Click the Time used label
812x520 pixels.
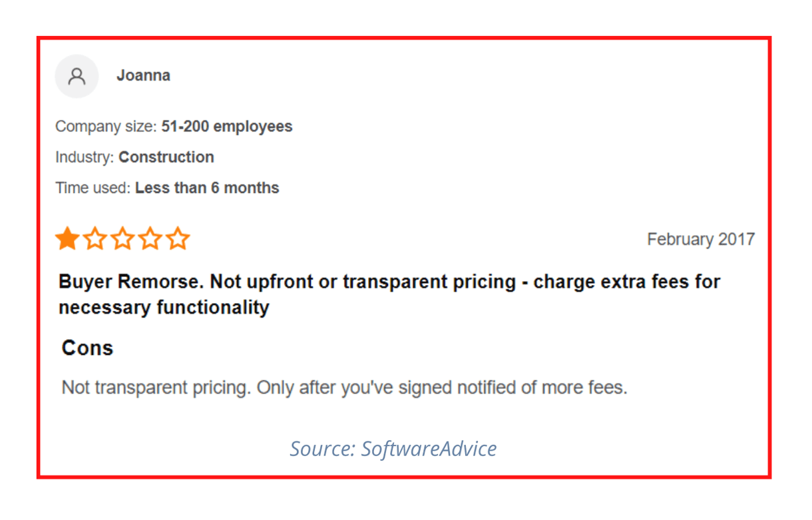coord(93,188)
